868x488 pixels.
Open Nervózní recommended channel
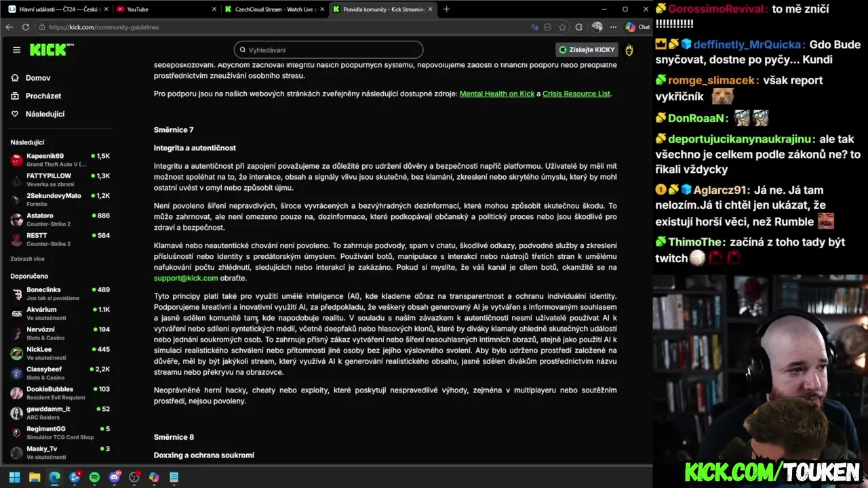tap(60, 333)
